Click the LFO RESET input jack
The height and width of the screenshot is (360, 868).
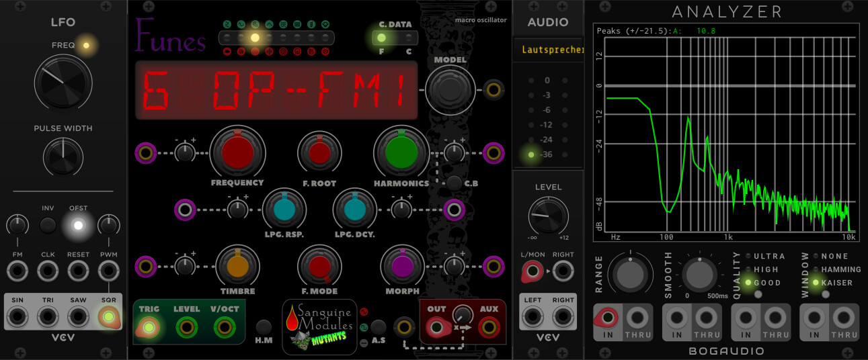[x=78, y=271]
